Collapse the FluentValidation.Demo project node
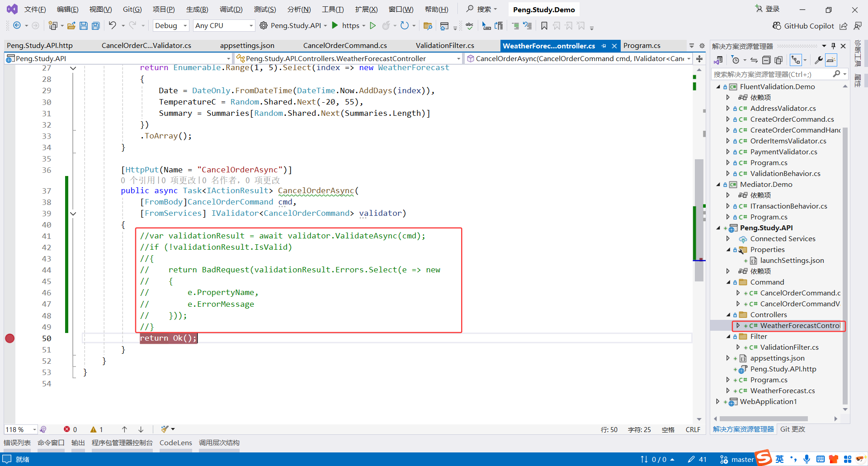Viewport: 868px width, 466px height. [718, 86]
